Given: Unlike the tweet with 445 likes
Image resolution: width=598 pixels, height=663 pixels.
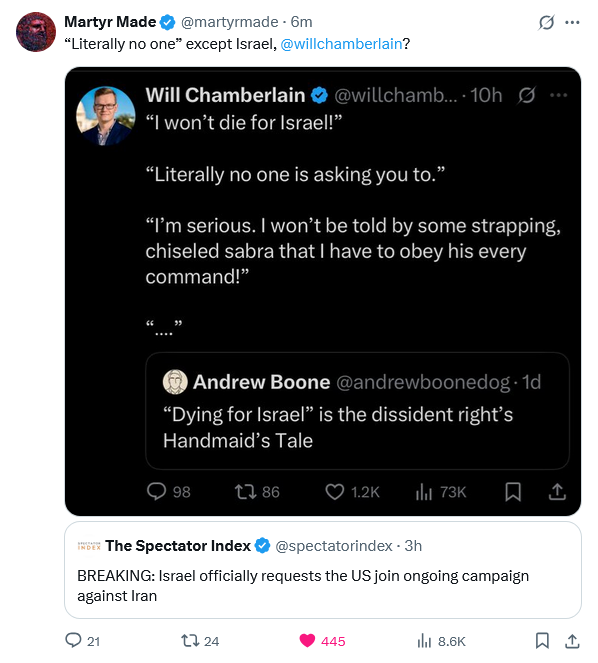Looking at the screenshot, I should pyautogui.click(x=307, y=640).
